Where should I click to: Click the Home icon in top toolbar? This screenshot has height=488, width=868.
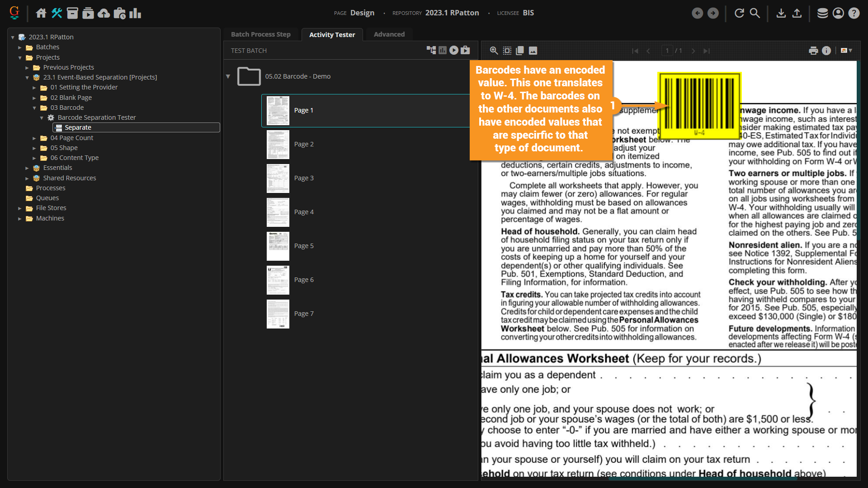pyautogui.click(x=41, y=13)
